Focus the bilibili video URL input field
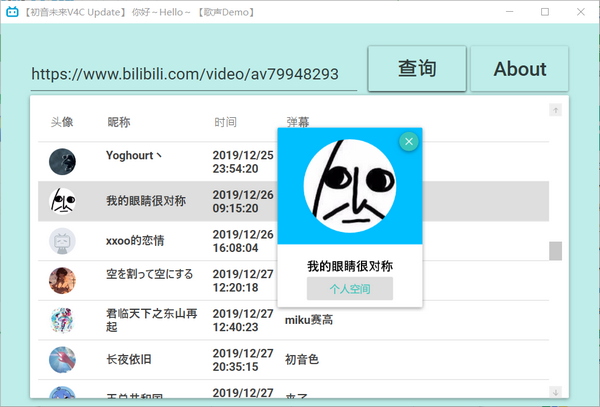600x407 pixels. coord(194,74)
